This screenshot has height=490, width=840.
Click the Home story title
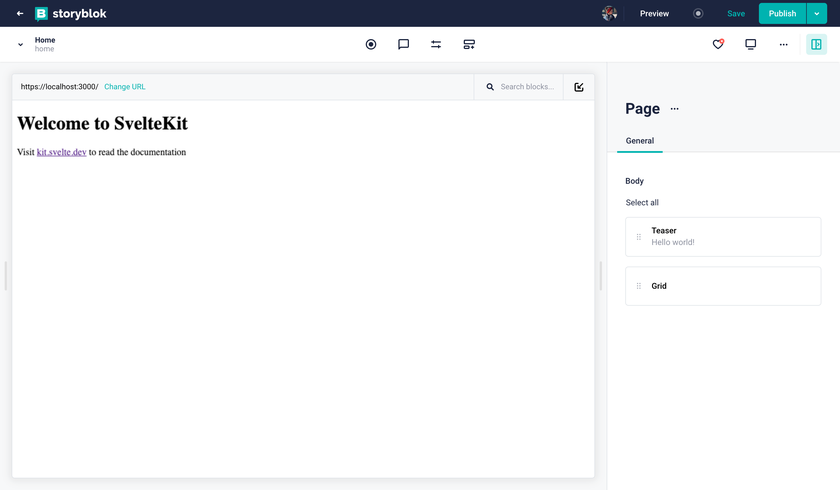(x=45, y=40)
